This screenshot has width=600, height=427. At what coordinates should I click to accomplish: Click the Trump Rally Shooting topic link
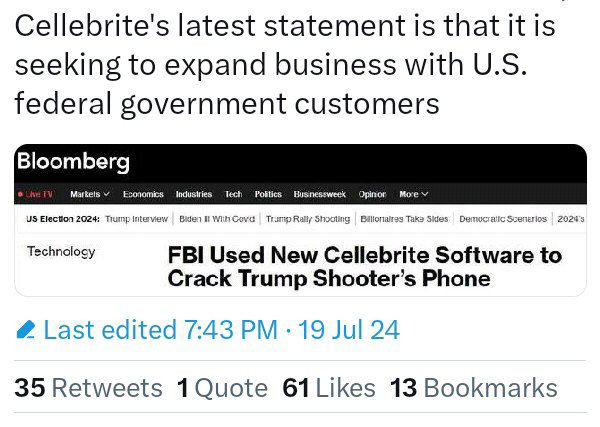(x=308, y=219)
